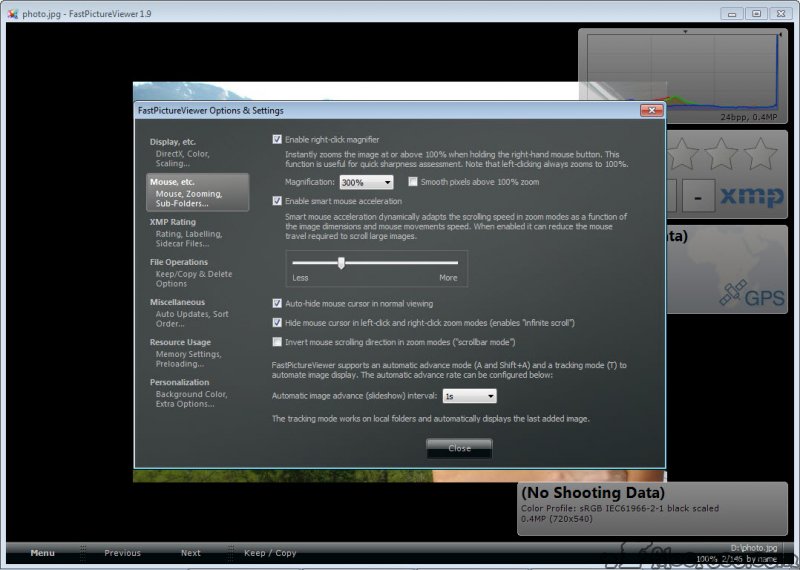Toggle Enable smart mouse acceleration checkbox
This screenshot has height=570, width=800.
coord(277,201)
